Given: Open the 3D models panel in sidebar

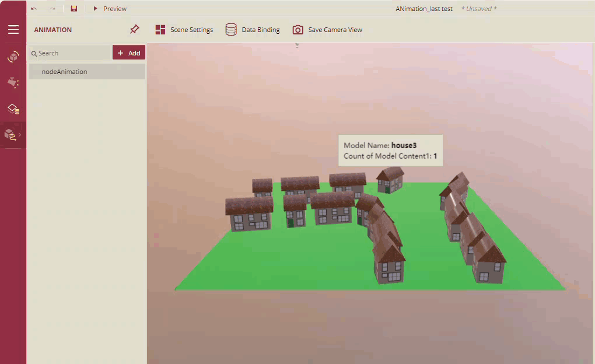Looking at the screenshot, I should 13,57.
